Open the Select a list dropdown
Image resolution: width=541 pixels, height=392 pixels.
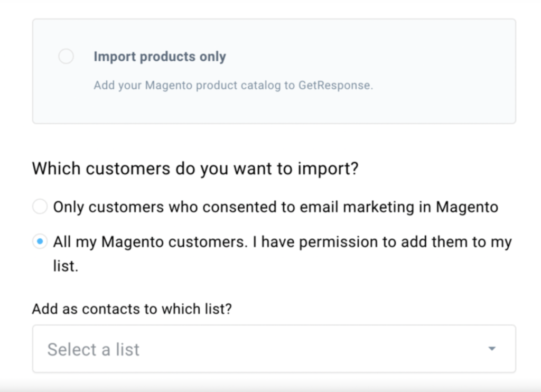pos(274,349)
